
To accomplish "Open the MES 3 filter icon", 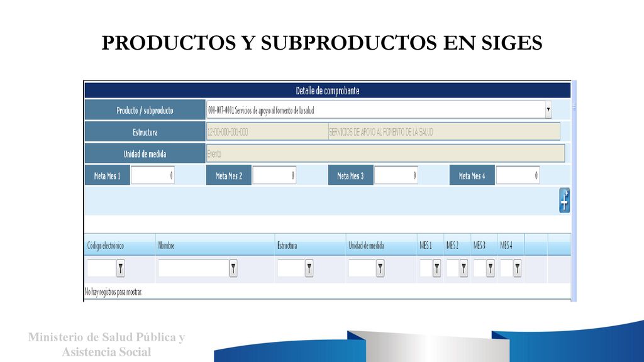I will point(491,268).
